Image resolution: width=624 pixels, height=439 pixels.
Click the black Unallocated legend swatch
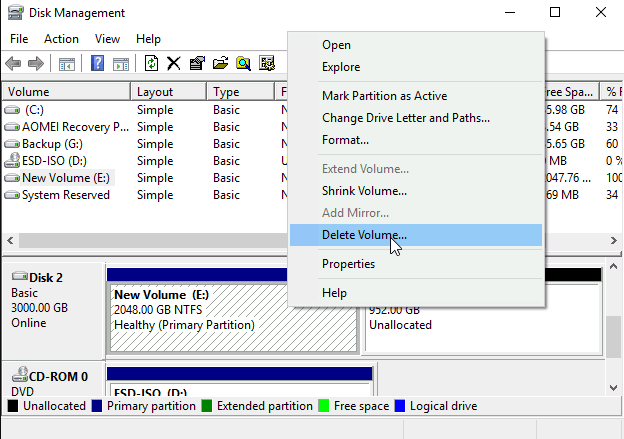(x=13, y=406)
